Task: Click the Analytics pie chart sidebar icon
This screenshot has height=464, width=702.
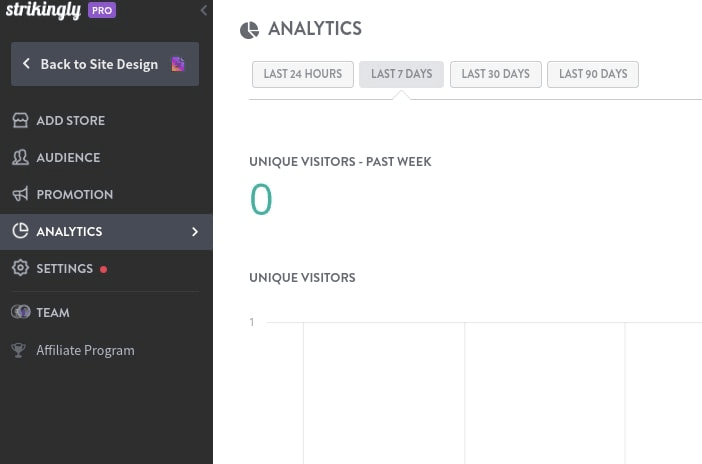Action: [x=20, y=231]
